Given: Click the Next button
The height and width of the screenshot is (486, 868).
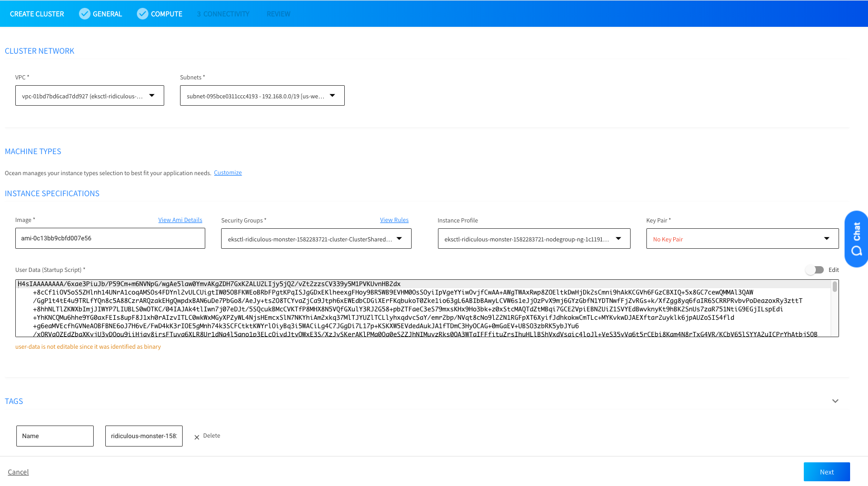Looking at the screenshot, I should 826,472.
